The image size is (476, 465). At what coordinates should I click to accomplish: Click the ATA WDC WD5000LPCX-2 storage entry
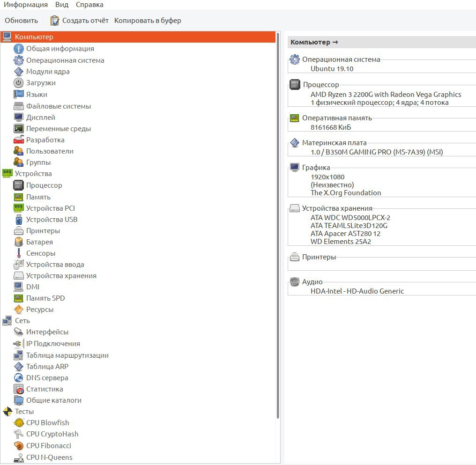point(350,218)
